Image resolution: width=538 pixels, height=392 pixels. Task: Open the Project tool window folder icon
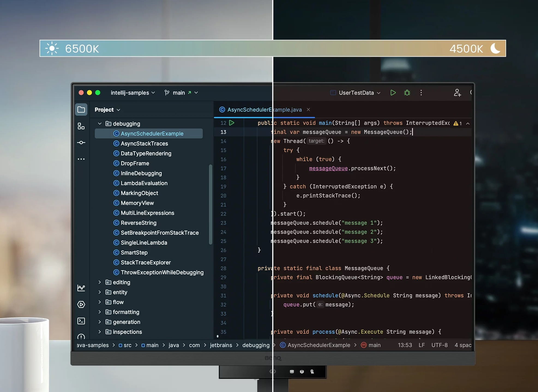click(81, 110)
